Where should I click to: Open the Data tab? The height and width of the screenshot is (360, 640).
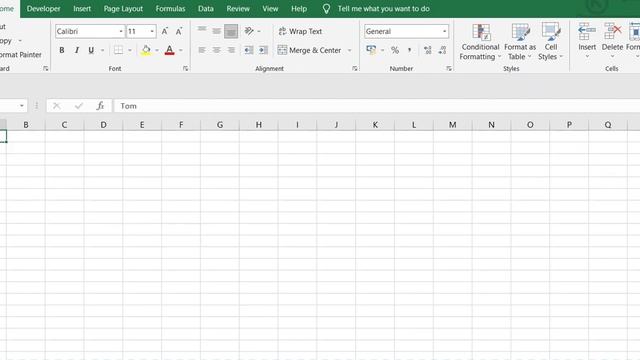tap(206, 9)
